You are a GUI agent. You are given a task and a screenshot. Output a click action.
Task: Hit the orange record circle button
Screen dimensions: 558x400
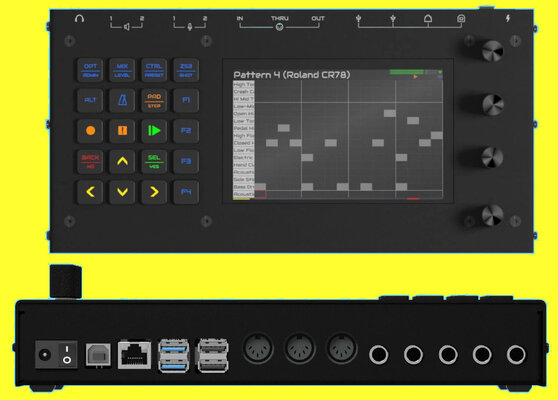pyautogui.click(x=90, y=131)
